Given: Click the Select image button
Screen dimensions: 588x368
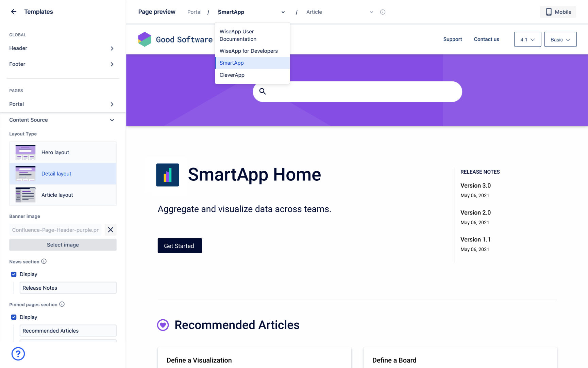Looking at the screenshot, I should coord(63,245).
